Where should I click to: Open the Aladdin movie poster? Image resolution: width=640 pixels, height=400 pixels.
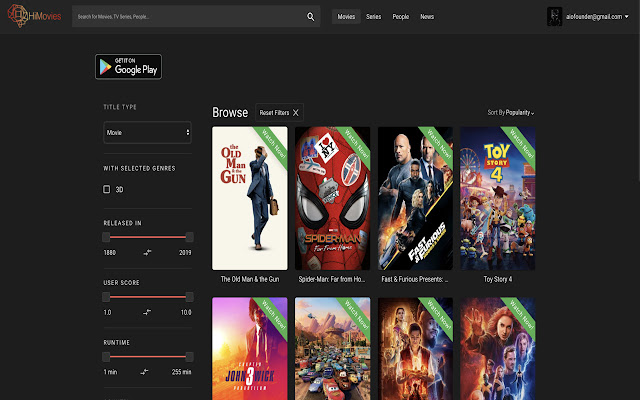416,349
